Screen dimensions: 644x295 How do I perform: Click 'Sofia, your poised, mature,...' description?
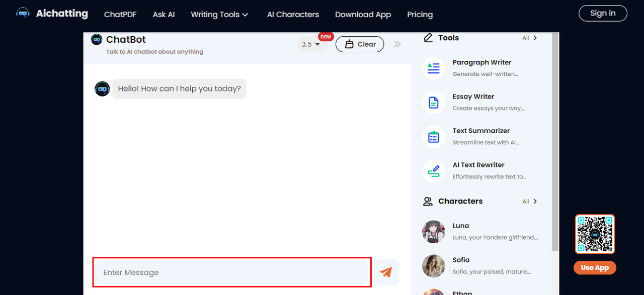click(492, 271)
